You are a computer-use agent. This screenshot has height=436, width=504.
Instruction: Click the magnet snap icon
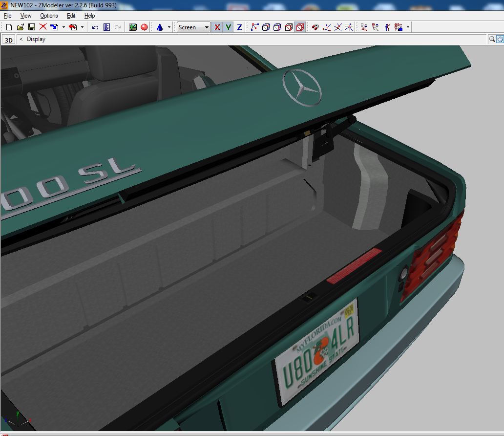click(x=315, y=27)
